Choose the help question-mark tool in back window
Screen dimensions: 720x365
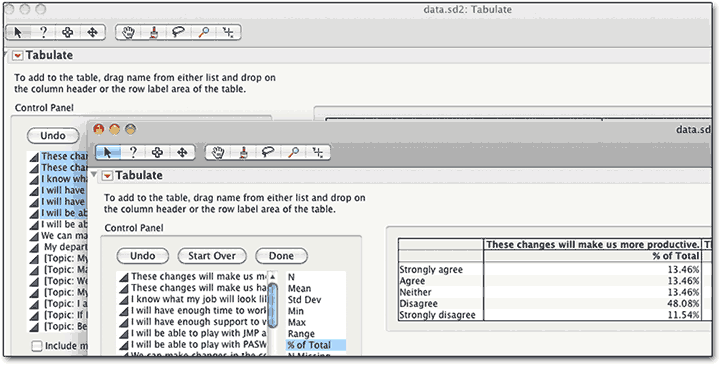tap(43, 32)
